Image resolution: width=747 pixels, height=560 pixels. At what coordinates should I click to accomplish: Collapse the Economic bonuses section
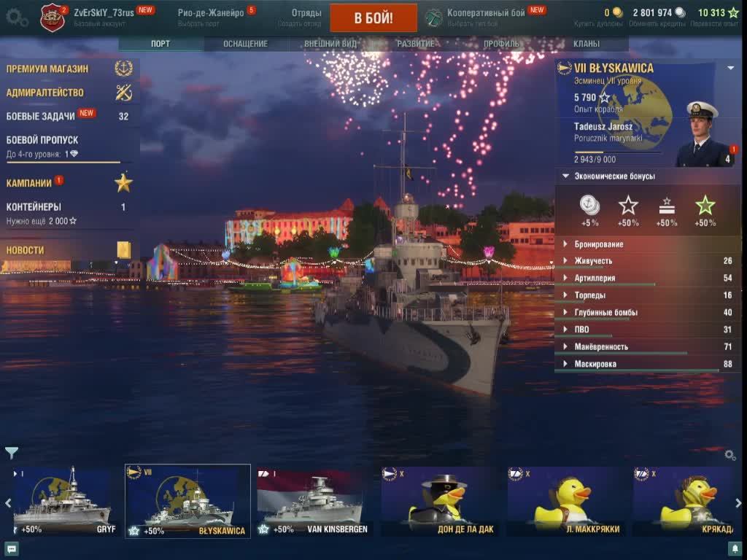pos(565,176)
